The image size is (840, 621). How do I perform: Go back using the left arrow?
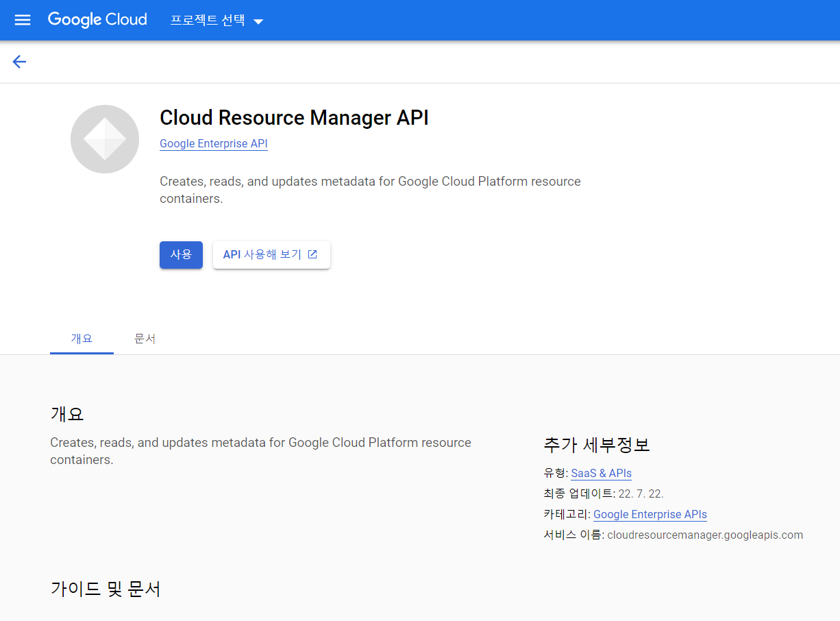(19, 62)
